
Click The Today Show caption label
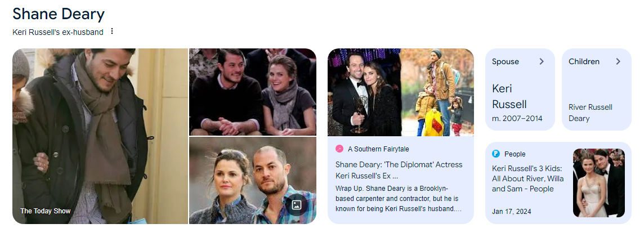pyautogui.click(x=46, y=211)
